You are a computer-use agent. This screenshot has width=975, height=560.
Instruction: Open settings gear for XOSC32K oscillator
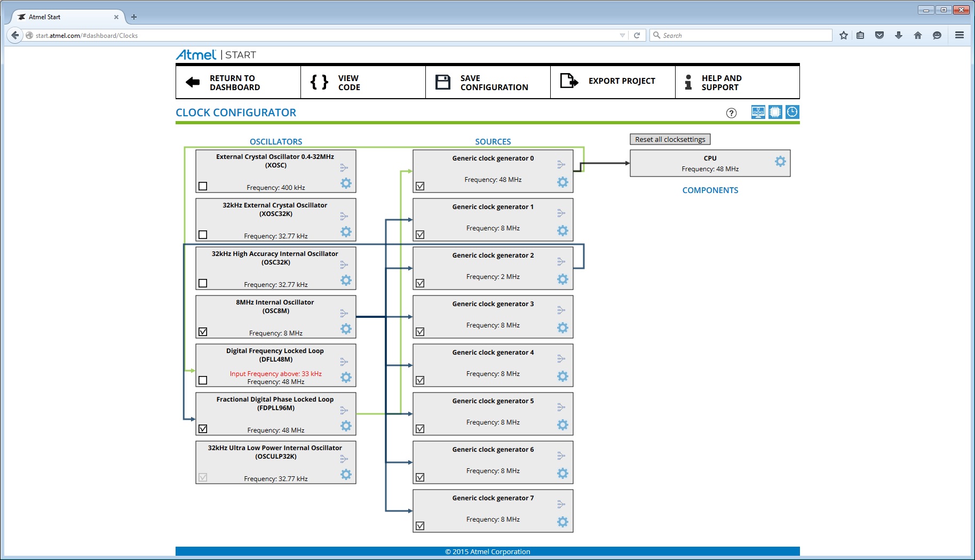(346, 232)
